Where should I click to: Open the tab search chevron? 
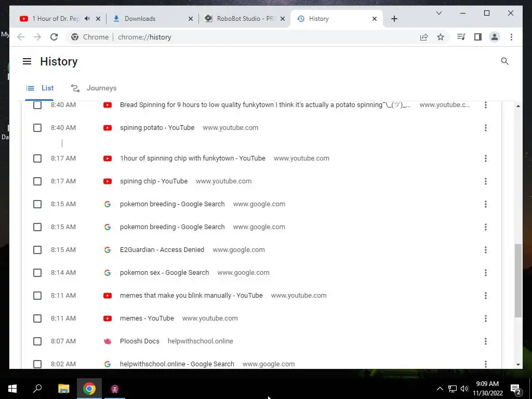tap(438, 13)
